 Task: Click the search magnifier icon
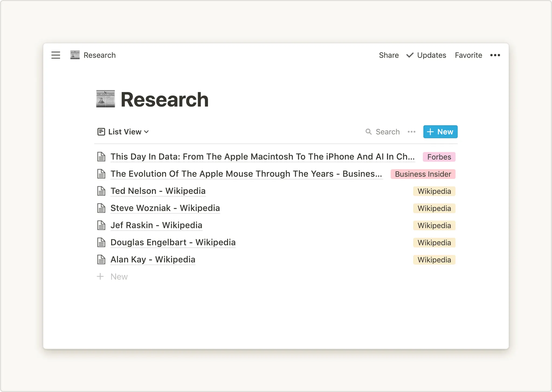(x=368, y=132)
